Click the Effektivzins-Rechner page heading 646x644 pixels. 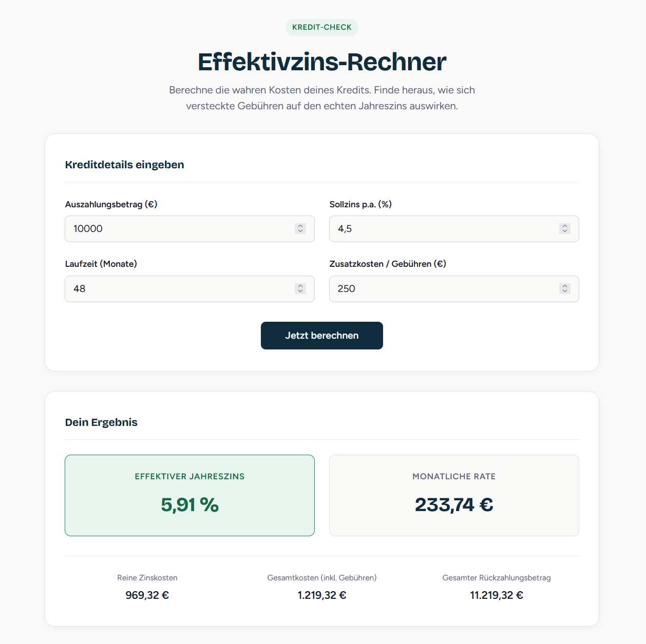[x=322, y=62]
